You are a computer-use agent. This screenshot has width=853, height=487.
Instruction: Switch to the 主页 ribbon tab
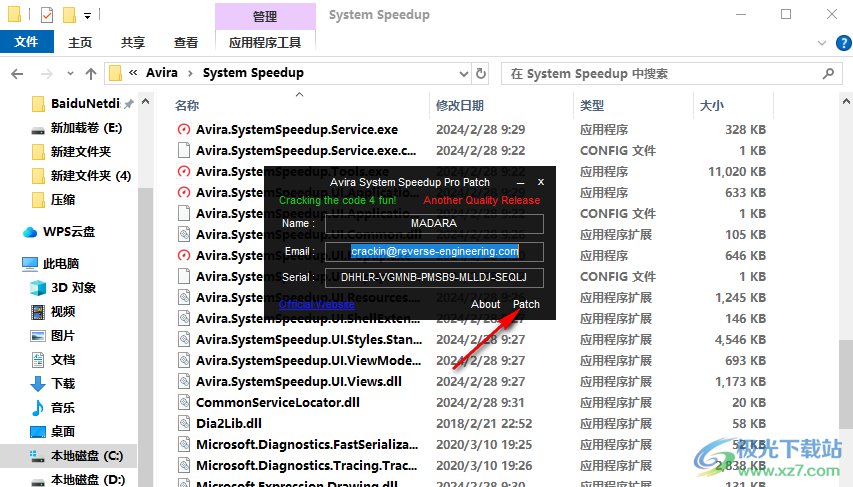point(80,42)
